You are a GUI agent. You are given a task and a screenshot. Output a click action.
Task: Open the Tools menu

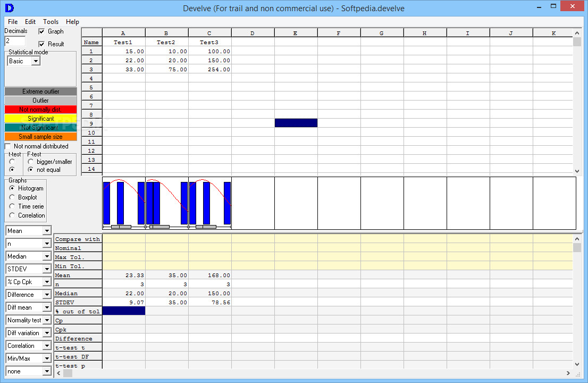coord(51,22)
